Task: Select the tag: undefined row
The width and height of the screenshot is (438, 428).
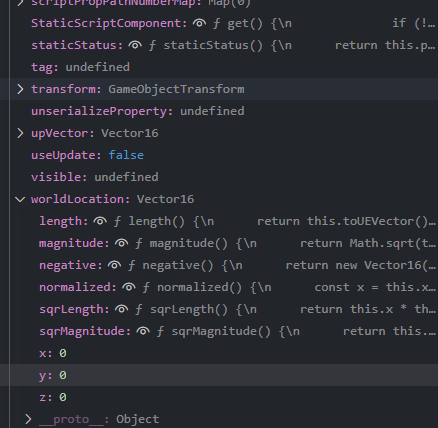Action: coord(219,67)
